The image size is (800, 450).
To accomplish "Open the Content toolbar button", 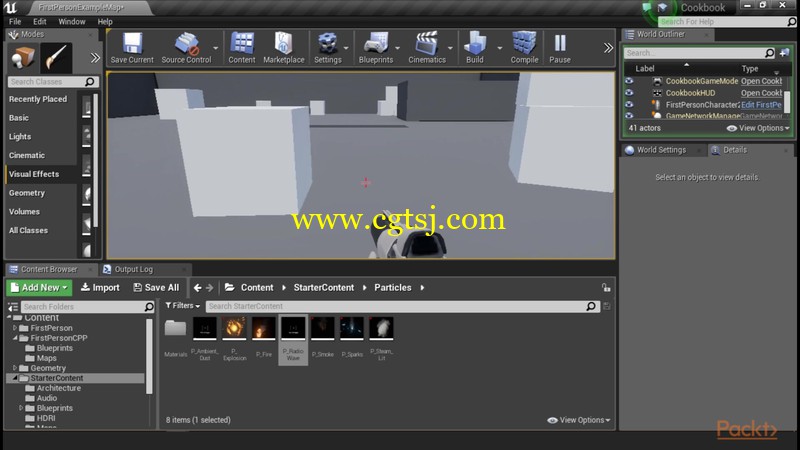I will pyautogui.click(x=242, y=47).
